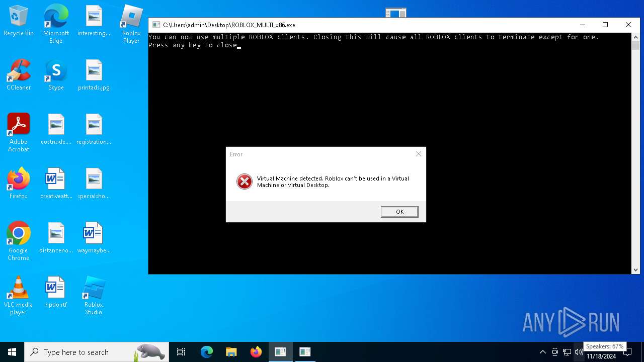Select the registration... image file icon

point(94,130)
